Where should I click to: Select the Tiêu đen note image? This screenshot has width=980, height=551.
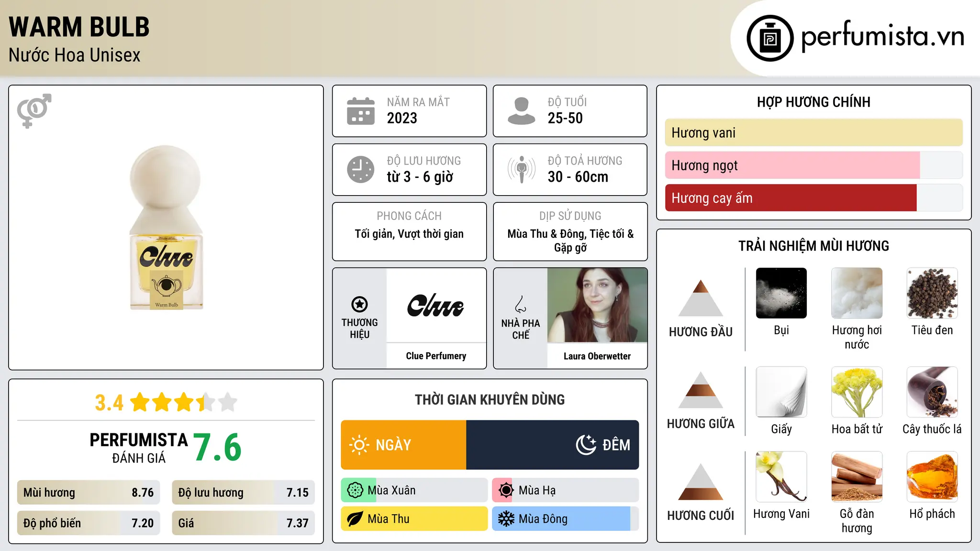point(932,293)
